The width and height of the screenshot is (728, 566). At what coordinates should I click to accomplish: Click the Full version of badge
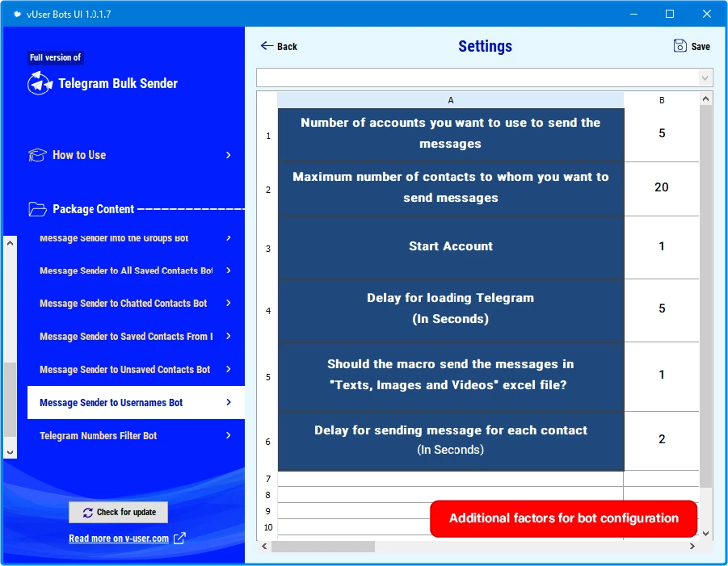coord(55,57)
